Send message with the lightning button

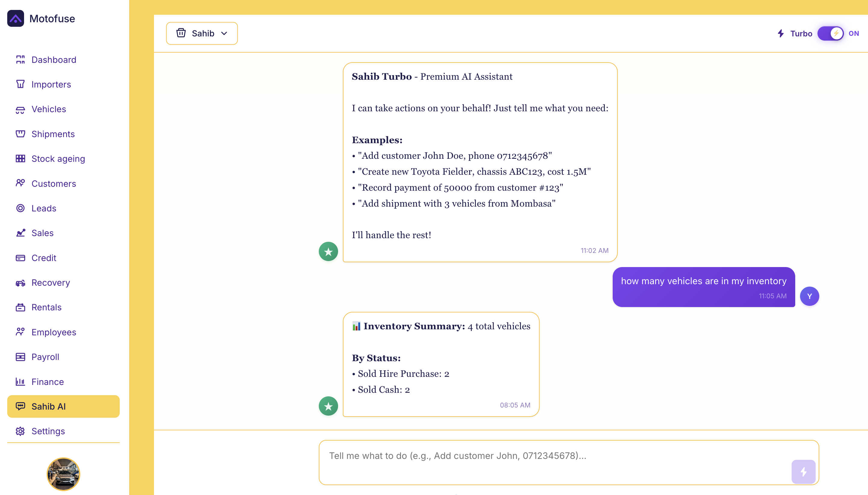pyautogui.click(x=803, y=472)
